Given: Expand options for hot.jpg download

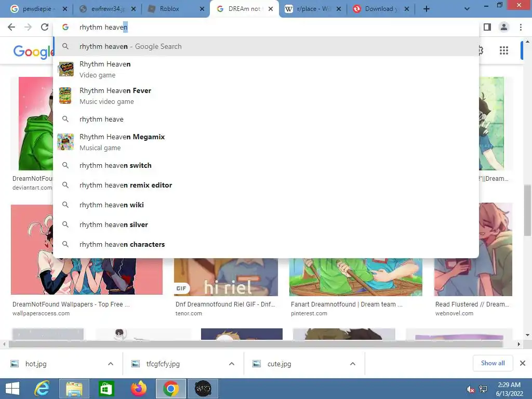Looking at the screenshot, I should click(x=111, y=364).
